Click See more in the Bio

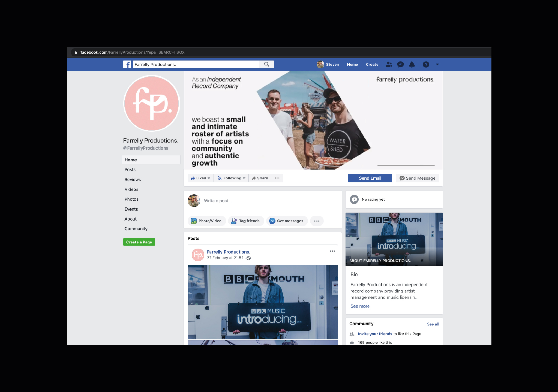tap(360, 306)
